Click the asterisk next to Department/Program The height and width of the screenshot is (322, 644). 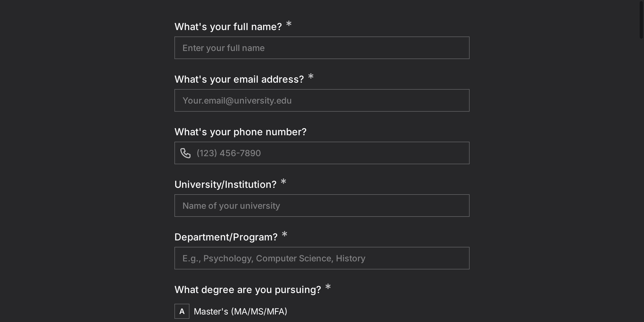[284, 235]
